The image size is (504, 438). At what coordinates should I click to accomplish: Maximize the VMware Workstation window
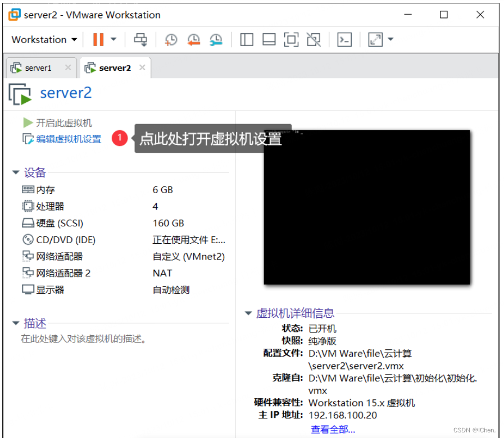[443, 15]
